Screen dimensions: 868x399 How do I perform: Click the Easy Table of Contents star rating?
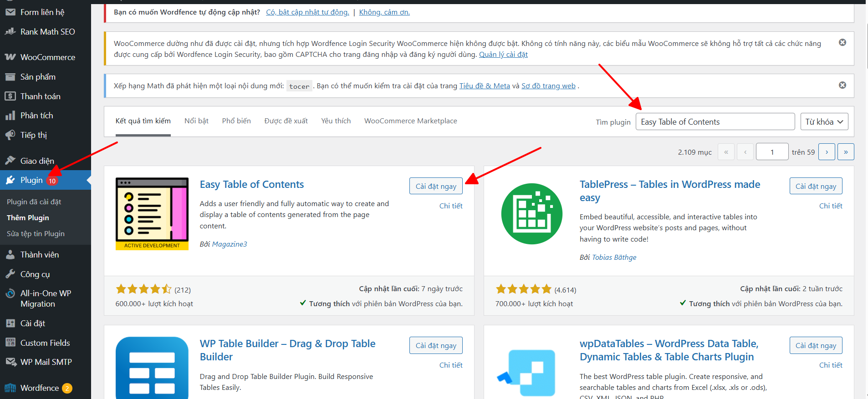(x=143, y=289)
